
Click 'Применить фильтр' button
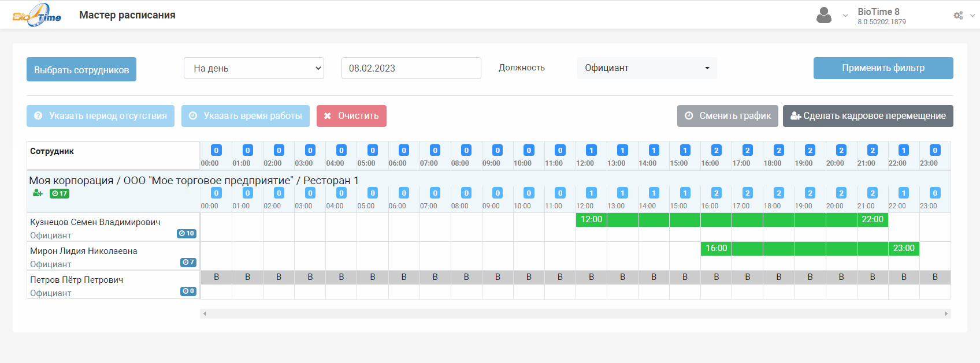click(x=883, y=68)
